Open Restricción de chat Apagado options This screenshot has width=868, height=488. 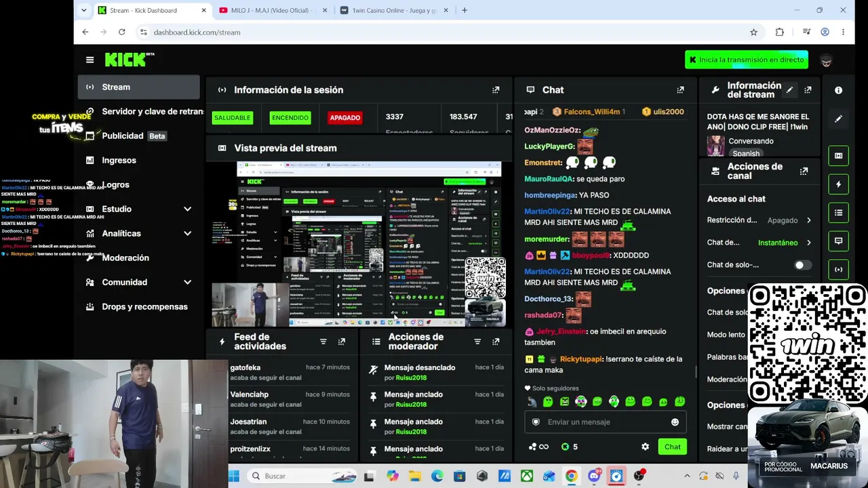789,220
